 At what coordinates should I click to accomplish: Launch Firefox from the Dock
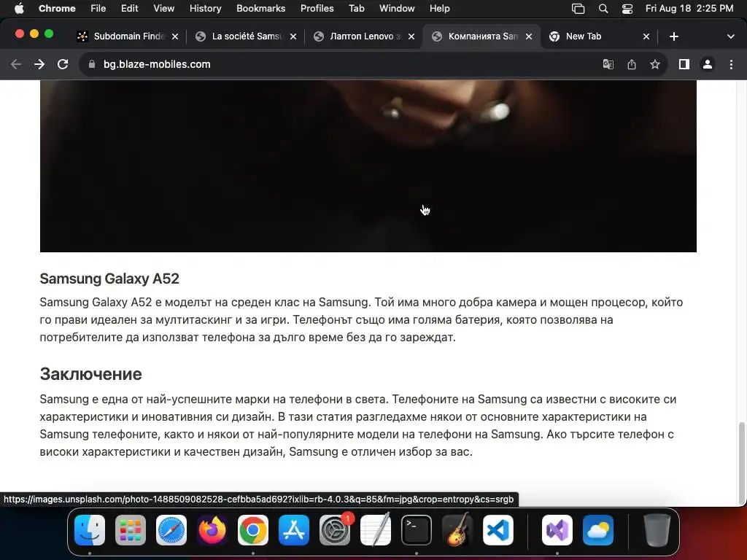(x=212, y=530)
